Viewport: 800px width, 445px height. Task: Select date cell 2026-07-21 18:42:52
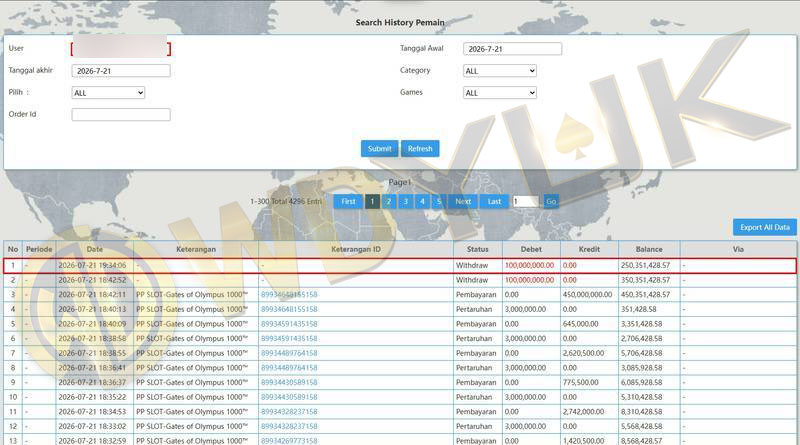(x=92, y=280)
